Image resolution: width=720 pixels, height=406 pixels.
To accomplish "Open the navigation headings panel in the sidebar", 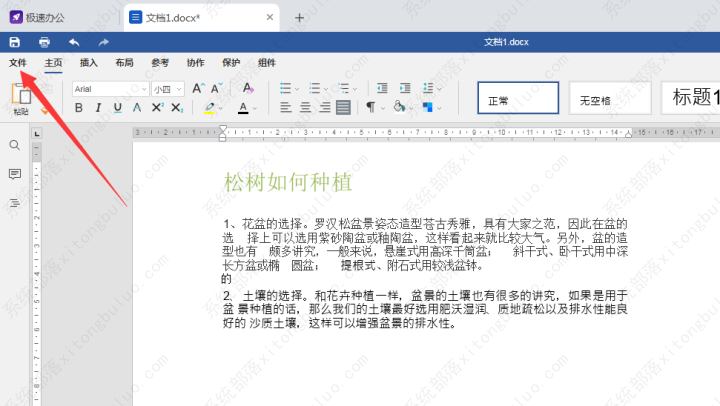I will click(x=15, y=203).
